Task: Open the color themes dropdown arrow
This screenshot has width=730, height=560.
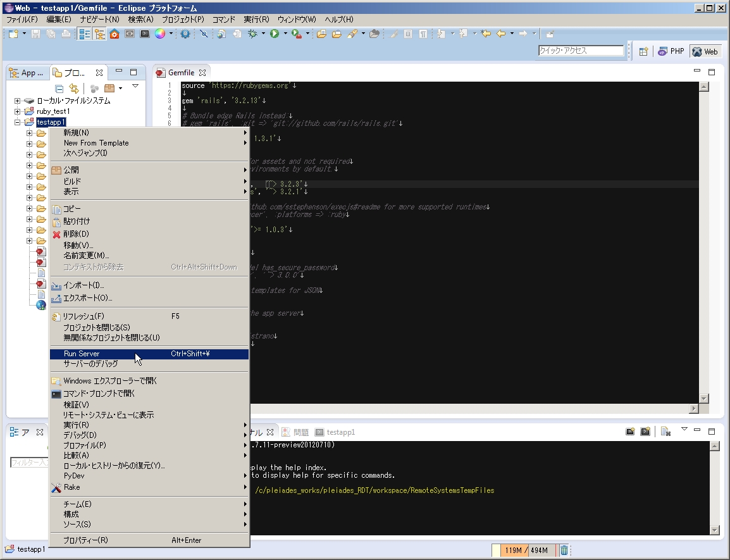Action: pyautogui.click(x=171, y=34)
